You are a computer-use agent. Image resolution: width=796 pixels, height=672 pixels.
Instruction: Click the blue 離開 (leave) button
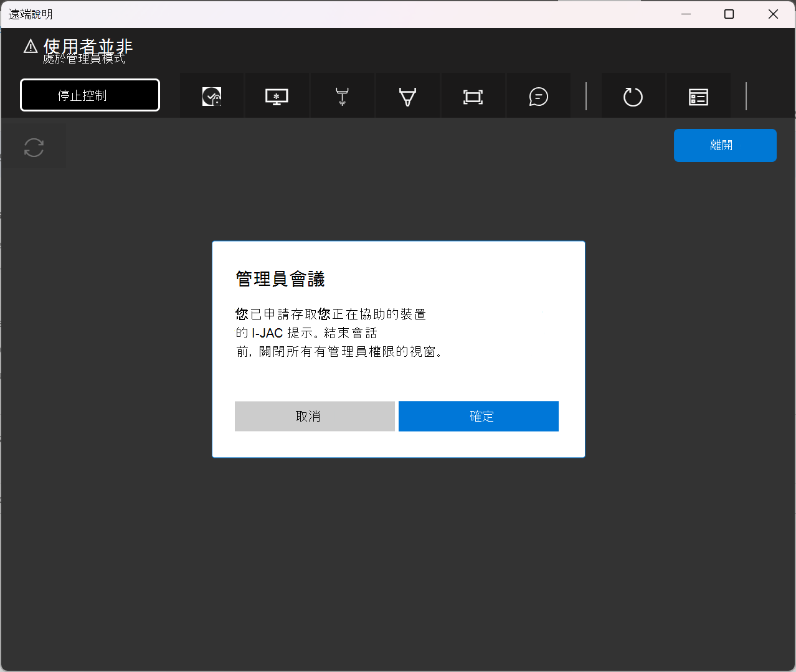click(x=725, y=145)
